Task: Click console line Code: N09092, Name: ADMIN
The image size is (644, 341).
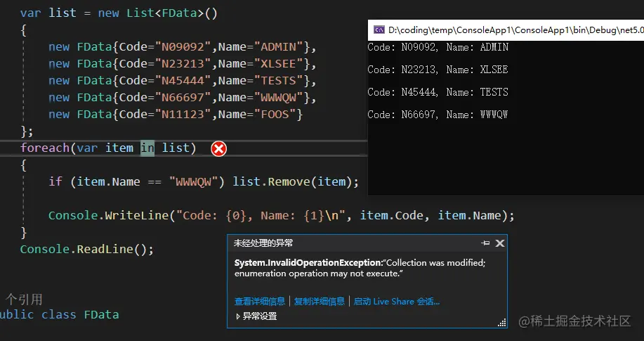Action: pos(438,47)
